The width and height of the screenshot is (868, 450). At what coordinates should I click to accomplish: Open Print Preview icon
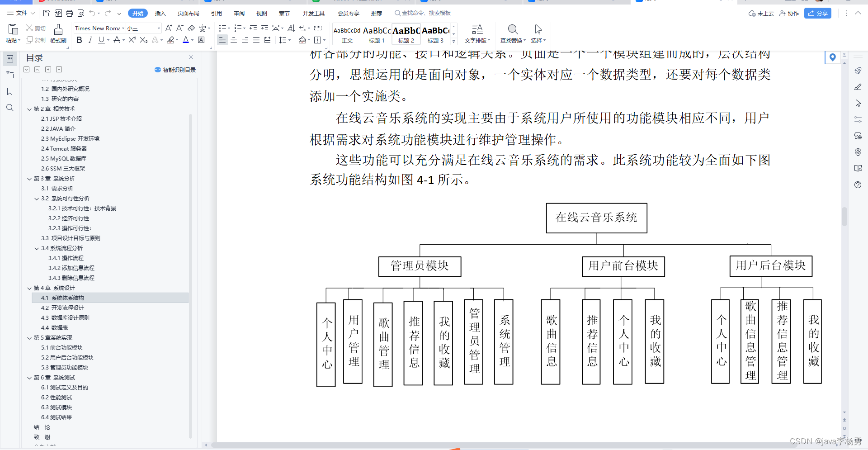click(81, 13)
